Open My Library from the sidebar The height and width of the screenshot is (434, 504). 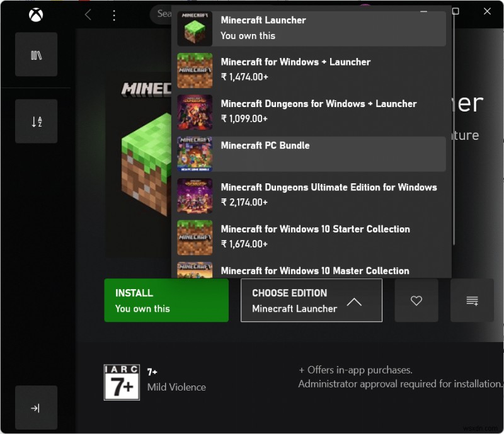[x=36, y=54]
